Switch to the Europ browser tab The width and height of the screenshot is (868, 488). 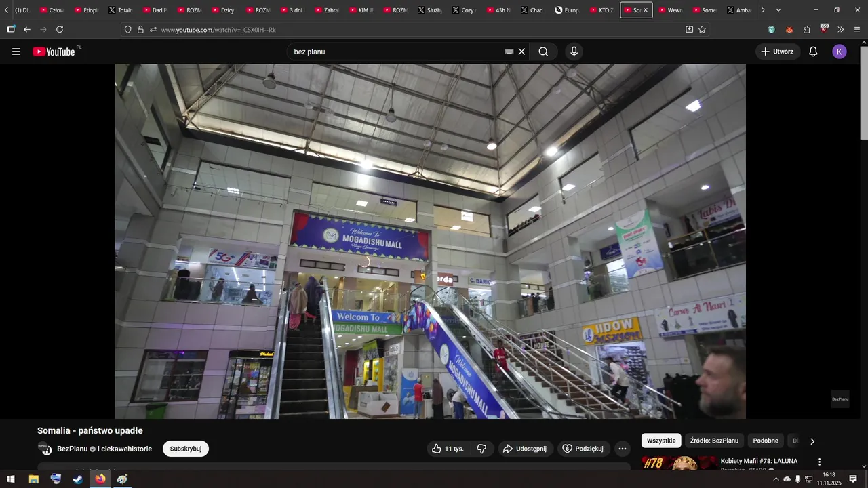point(568,10)
